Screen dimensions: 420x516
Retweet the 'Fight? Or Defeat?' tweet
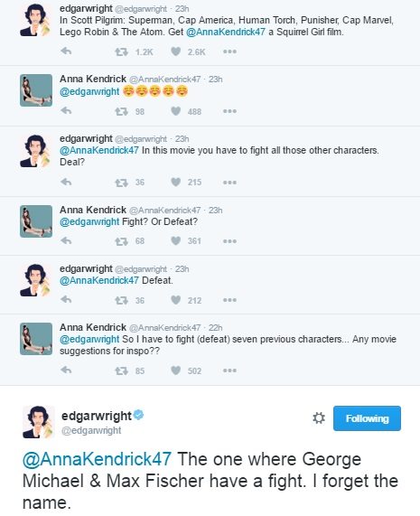tap(121, 241)
